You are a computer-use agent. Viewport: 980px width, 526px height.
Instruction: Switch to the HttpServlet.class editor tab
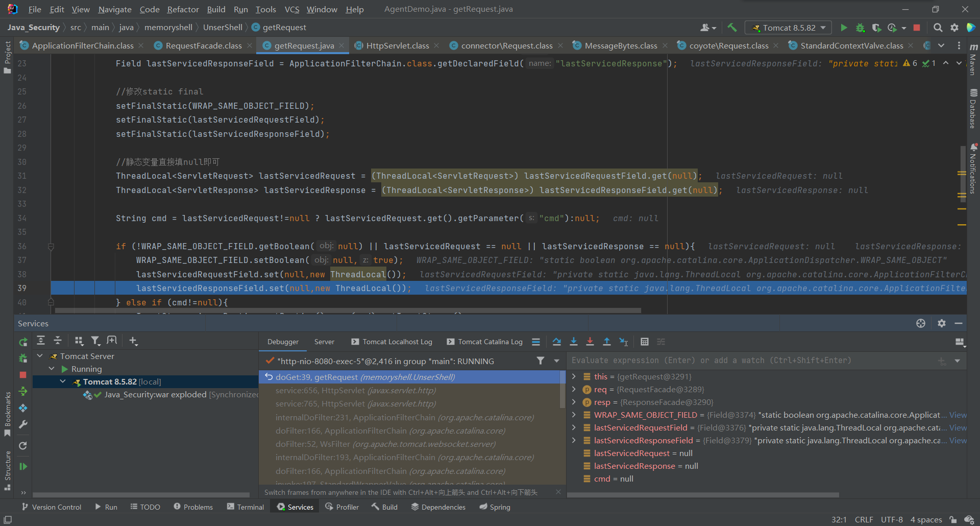[x=398, y=45]
